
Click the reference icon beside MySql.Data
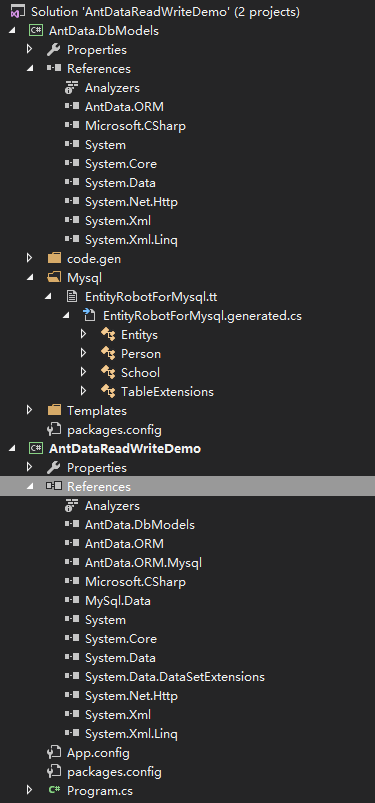(72, 600)
